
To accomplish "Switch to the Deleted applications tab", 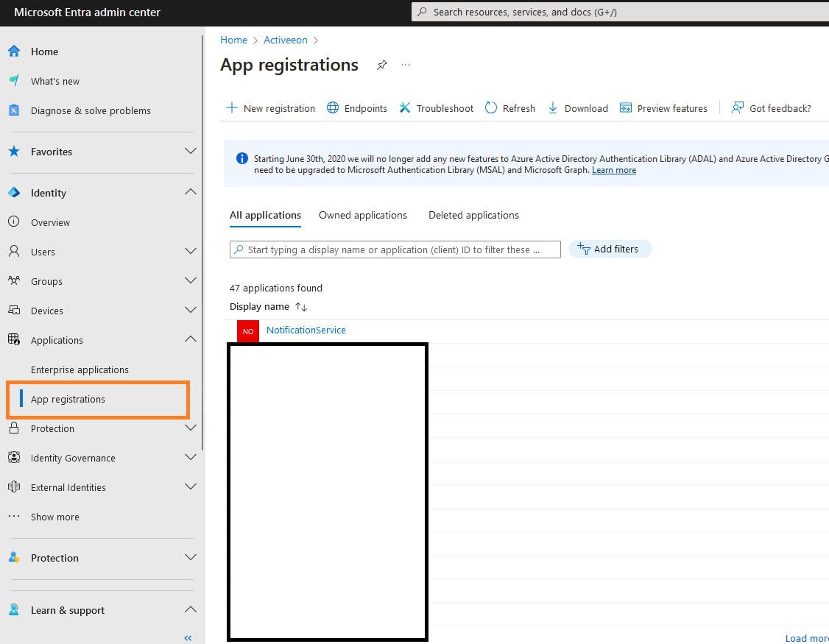I will 473,215.
